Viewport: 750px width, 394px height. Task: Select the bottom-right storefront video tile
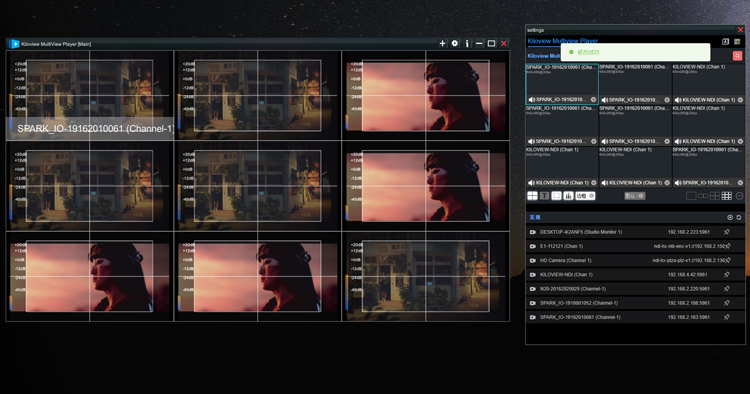pyautogui.click(x=426, y=276)
